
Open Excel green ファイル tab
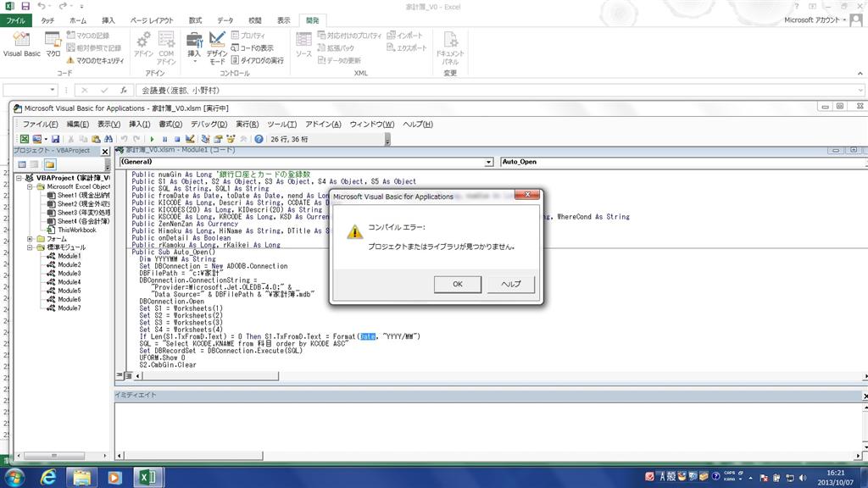point(15,20)
